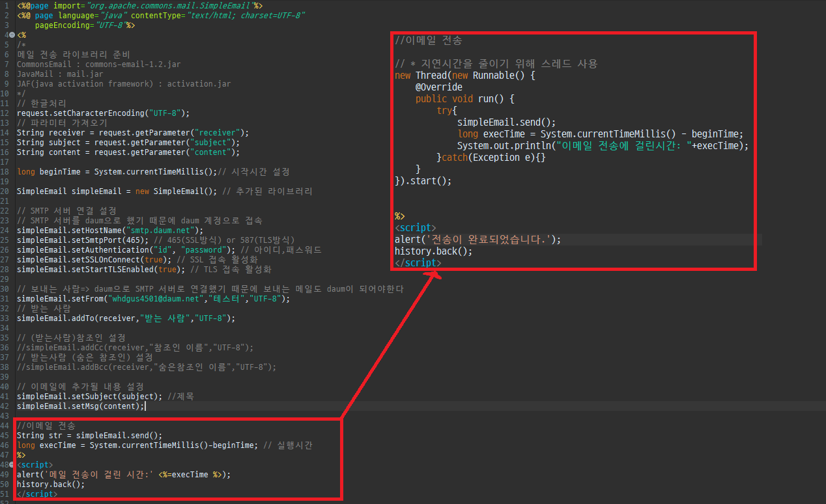826x504 pixels.
Task: Click the alert('전송이 완료되었습니다.') line
Action: (477, 240)
